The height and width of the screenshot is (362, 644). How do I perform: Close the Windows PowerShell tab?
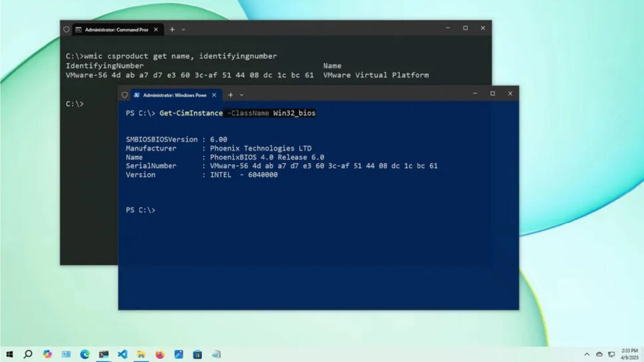click(214, 95)
